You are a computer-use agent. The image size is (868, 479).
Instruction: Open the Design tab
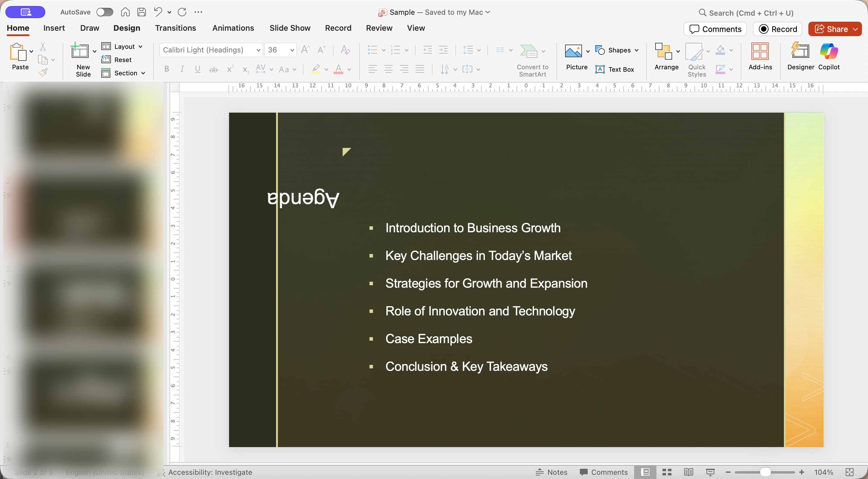[127, 28]
